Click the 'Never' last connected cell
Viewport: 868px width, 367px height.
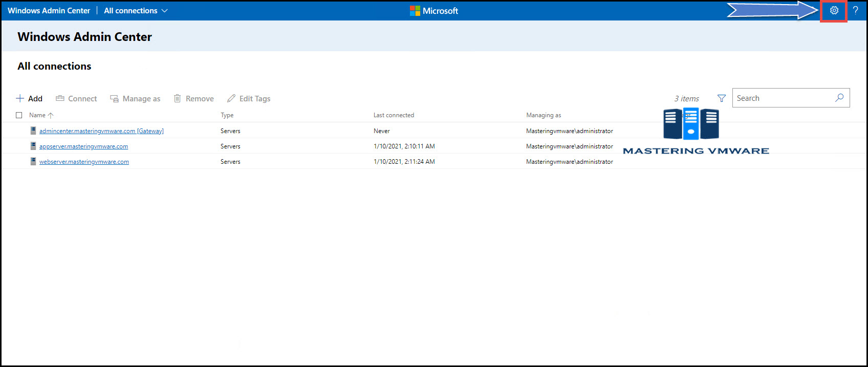click(x=382, y=131)
